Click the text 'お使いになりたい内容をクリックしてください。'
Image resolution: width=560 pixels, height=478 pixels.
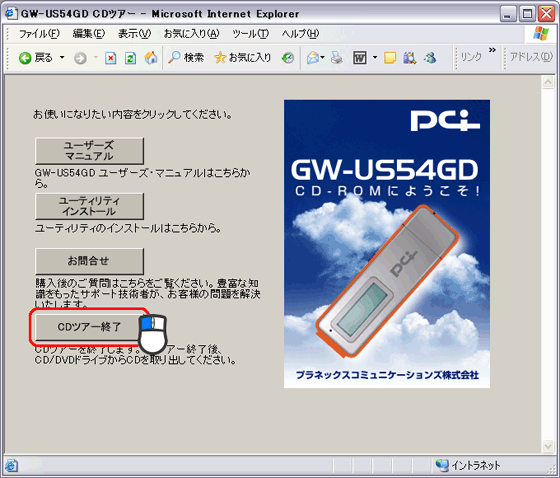[x=133, y=115]
